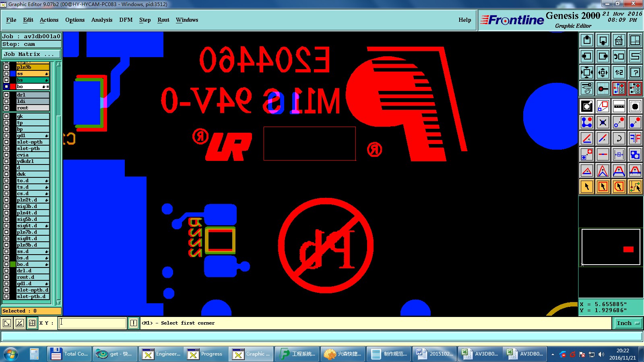Click the pan right arrow icon

click(x=603, y=56)
